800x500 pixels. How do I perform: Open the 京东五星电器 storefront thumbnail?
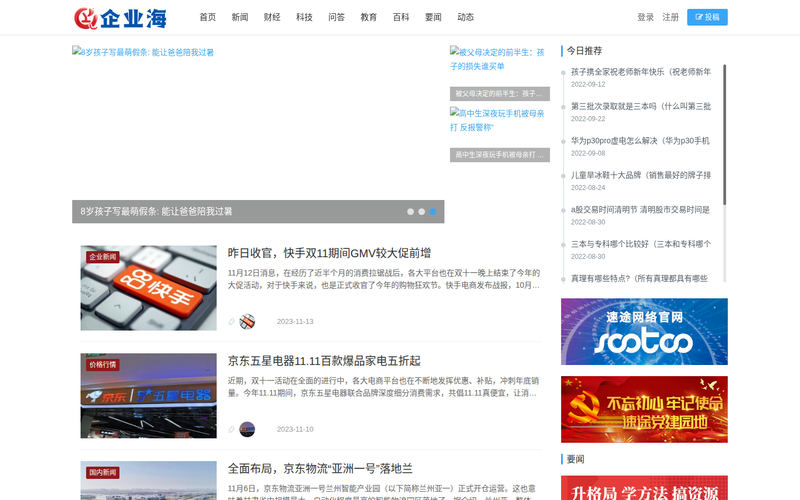click(148, 395)
